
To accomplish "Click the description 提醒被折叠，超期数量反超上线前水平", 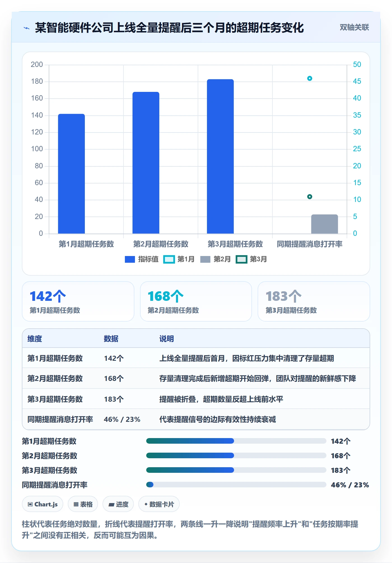I will point(221,399).
